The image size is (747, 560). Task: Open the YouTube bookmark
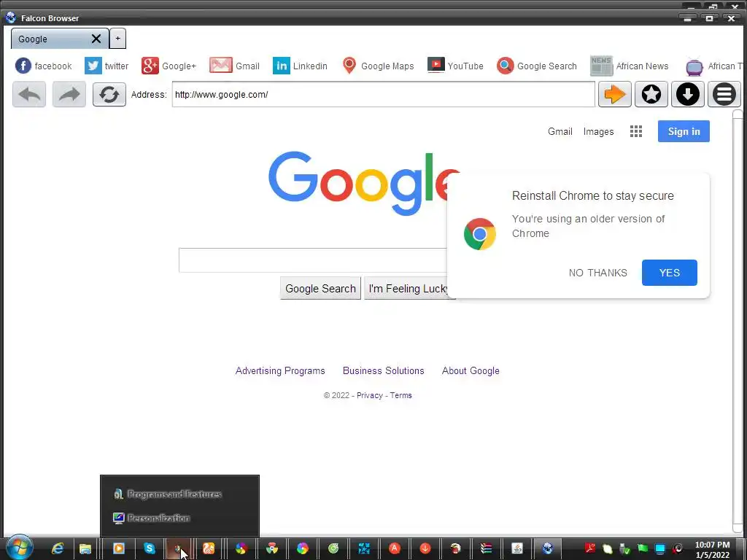tap(455, 66)
